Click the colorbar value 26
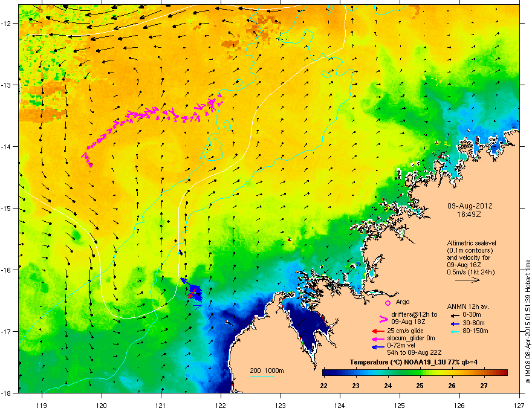 pyautogui.click(x=452, y=386)
